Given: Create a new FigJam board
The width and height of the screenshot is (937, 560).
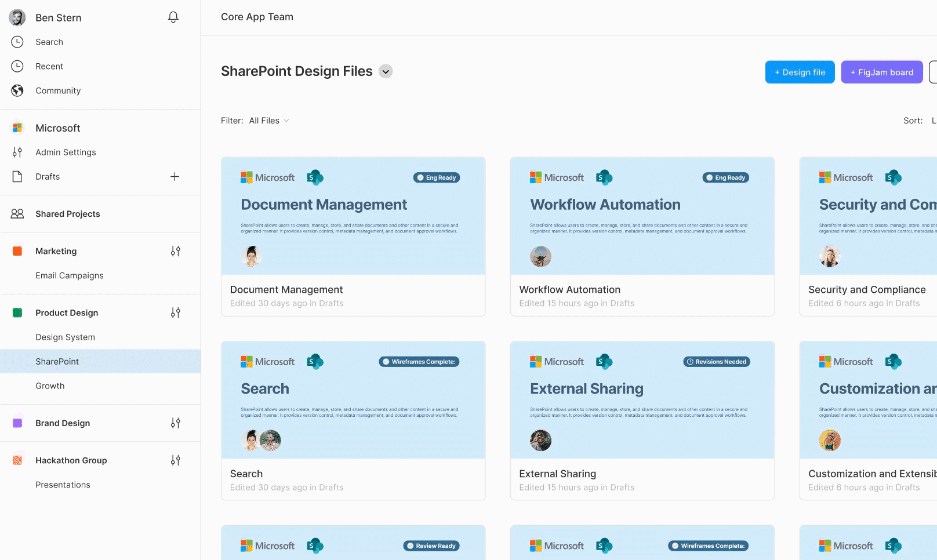Looking at the screenshot, I should click(x=882, y=72).
